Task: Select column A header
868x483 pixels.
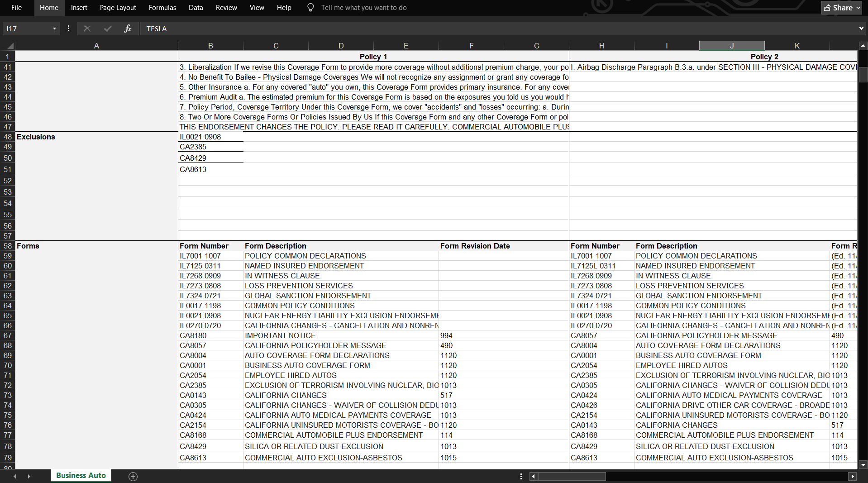Action: point(96,46)
